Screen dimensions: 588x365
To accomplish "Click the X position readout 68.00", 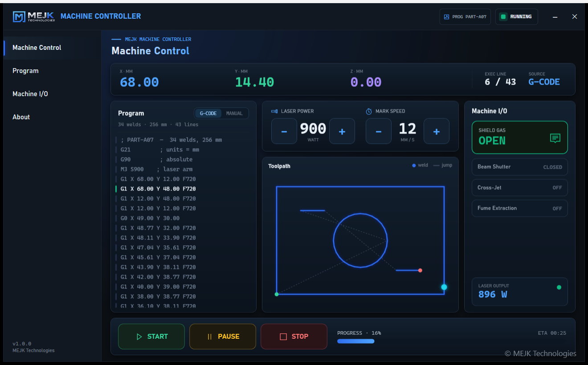I will click(139, 82).
